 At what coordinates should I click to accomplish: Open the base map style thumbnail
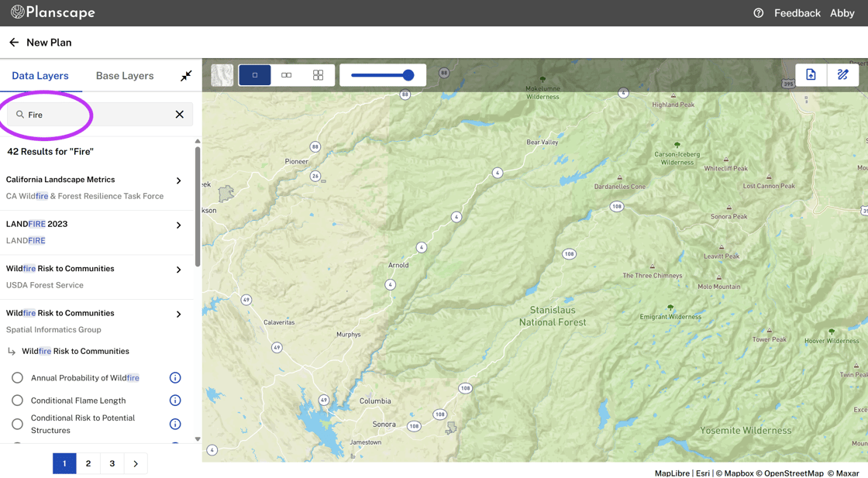[x=222, y=75]
